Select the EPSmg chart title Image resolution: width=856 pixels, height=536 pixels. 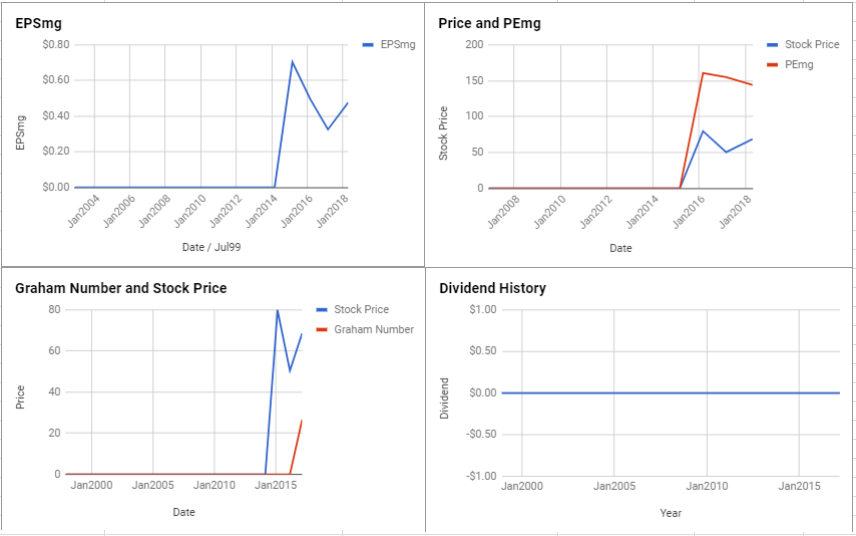click(38, 23)
